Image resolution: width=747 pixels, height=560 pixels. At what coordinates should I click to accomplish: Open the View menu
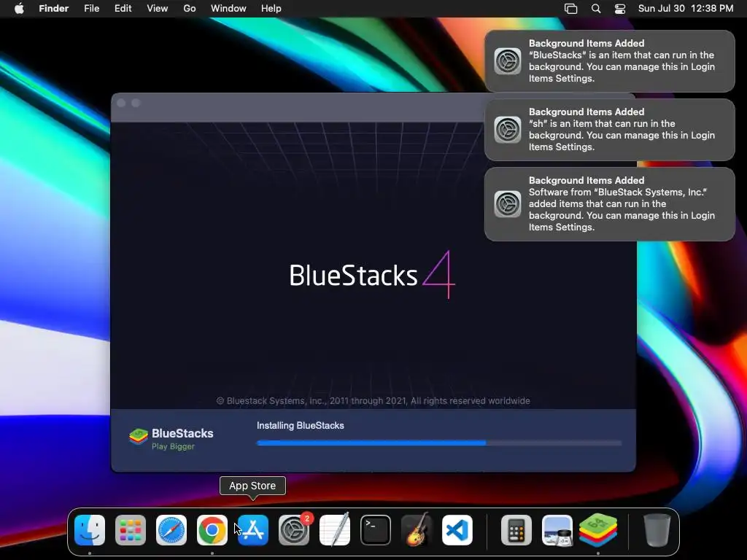tap(158, 9)
